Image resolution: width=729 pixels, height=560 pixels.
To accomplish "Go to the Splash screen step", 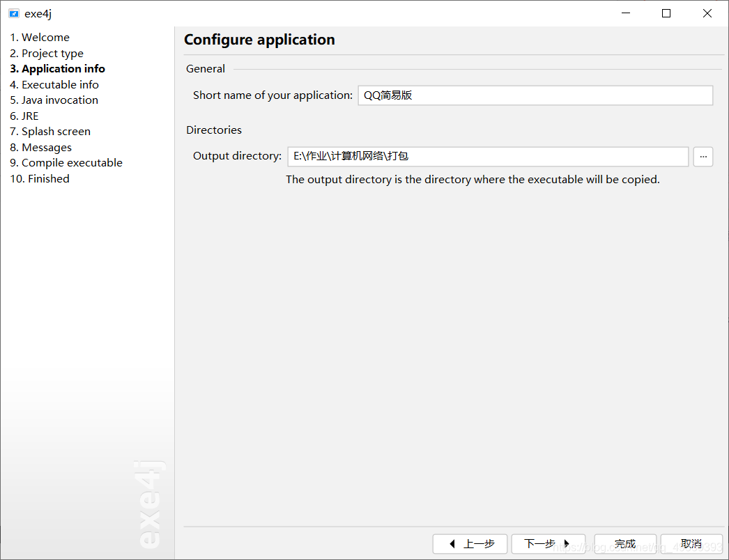I will [x=50, y=132].
